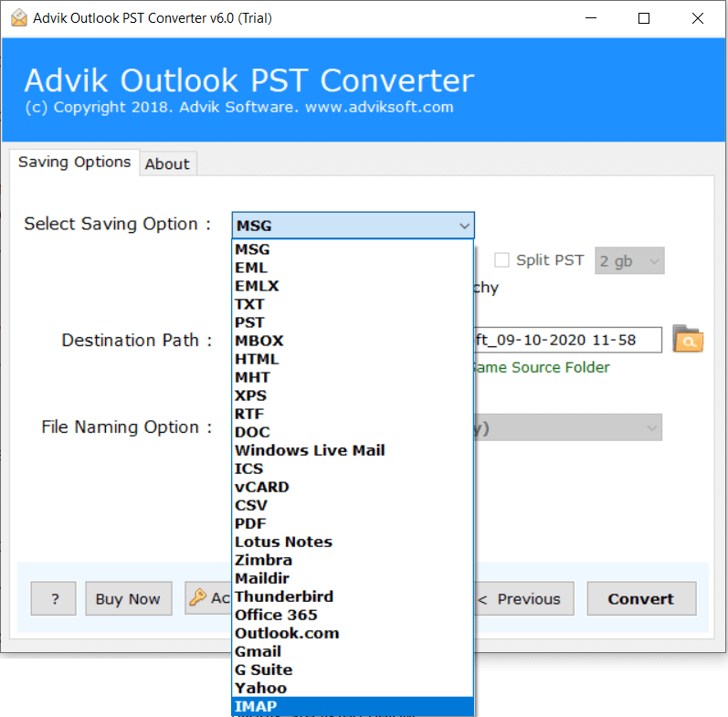Choose G Suite in the list
Viewport: 728px width, 717px height.
pyautogui.click(x=353, y=670)
